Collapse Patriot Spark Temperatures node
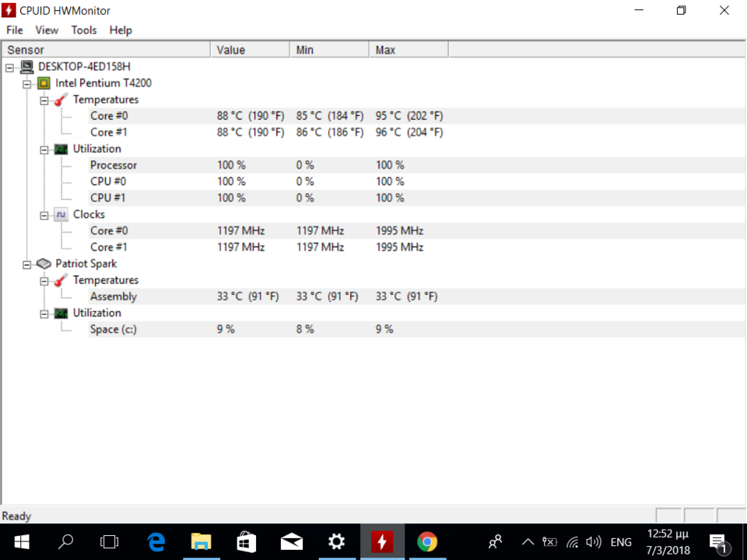 point(44,282)
